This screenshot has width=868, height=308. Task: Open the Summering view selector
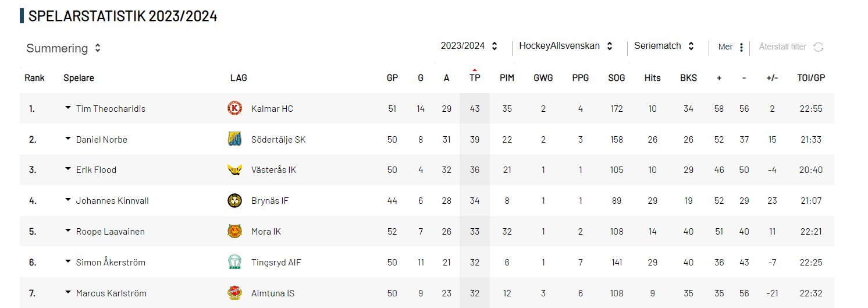point(63,48)
